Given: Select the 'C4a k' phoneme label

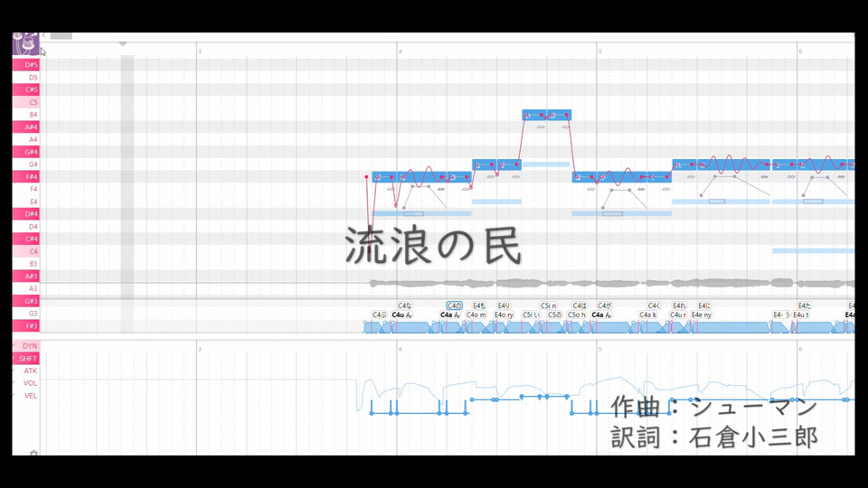Looking at the screenshot, I should 647,314.
